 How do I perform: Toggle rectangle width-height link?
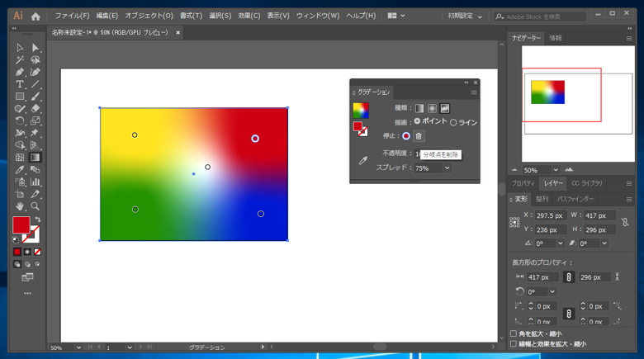569,277
